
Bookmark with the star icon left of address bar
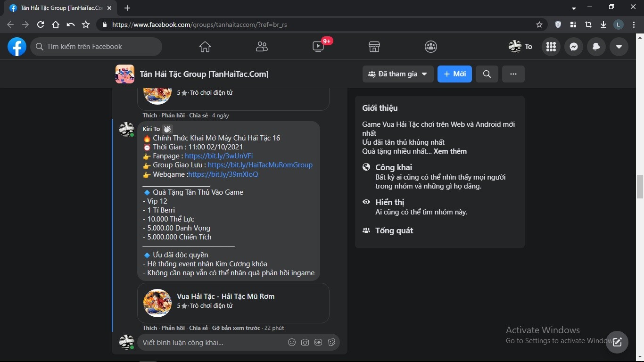click(86, 25)
